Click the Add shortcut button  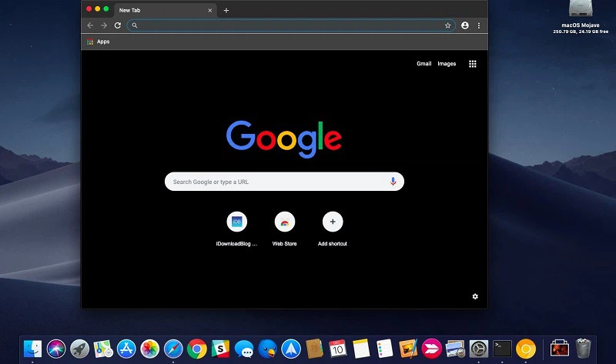333,229
